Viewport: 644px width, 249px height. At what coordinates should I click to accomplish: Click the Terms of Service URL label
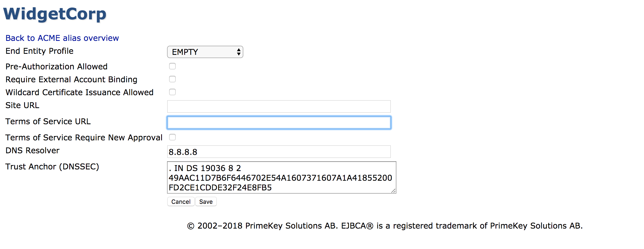pos(48,122)
